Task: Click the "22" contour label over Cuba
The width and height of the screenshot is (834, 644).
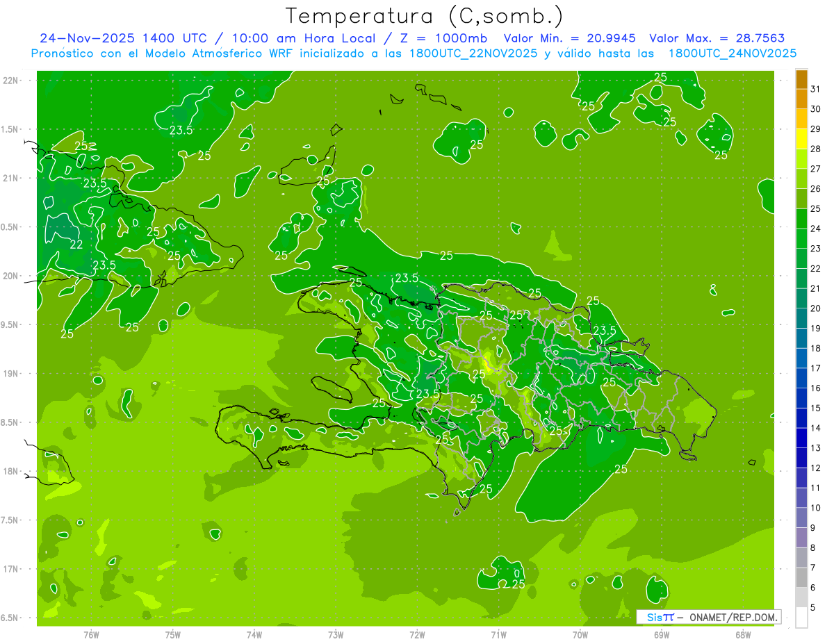Action: (x=76, y=245)
